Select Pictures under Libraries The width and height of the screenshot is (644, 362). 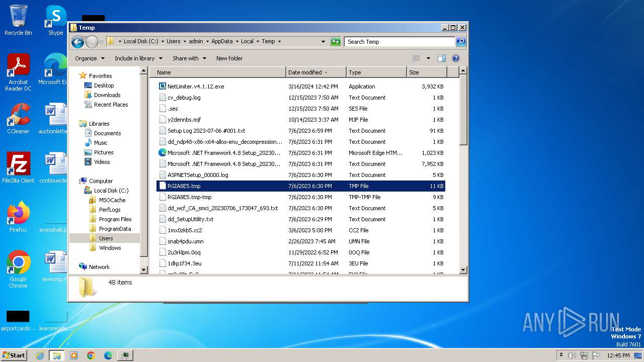click(104, 152)
